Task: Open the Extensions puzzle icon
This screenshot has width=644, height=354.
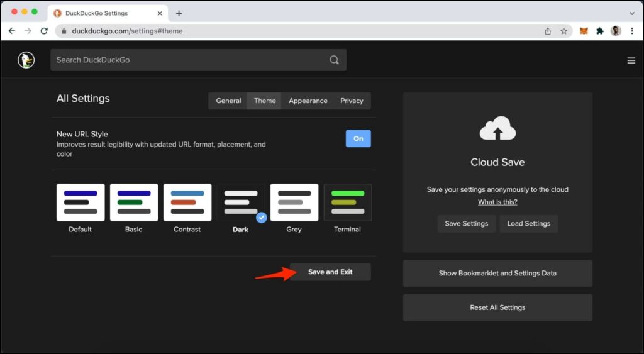Action: point(599,31)
